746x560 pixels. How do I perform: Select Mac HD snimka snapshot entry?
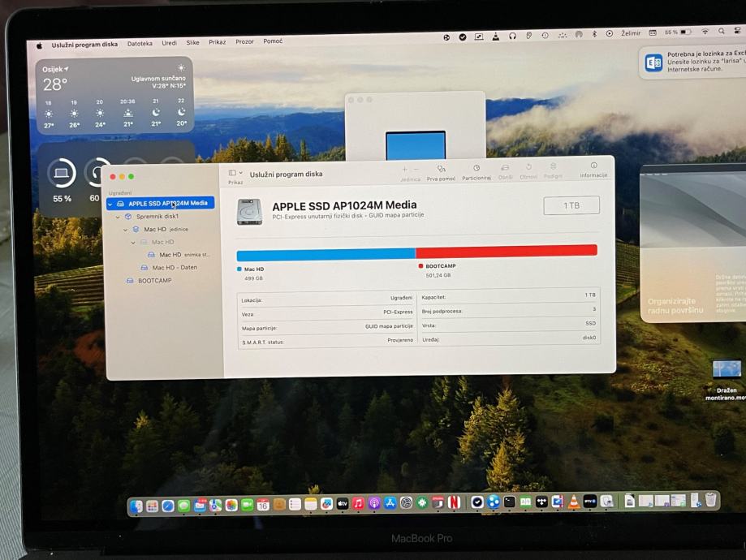click(x=184, y=255)
